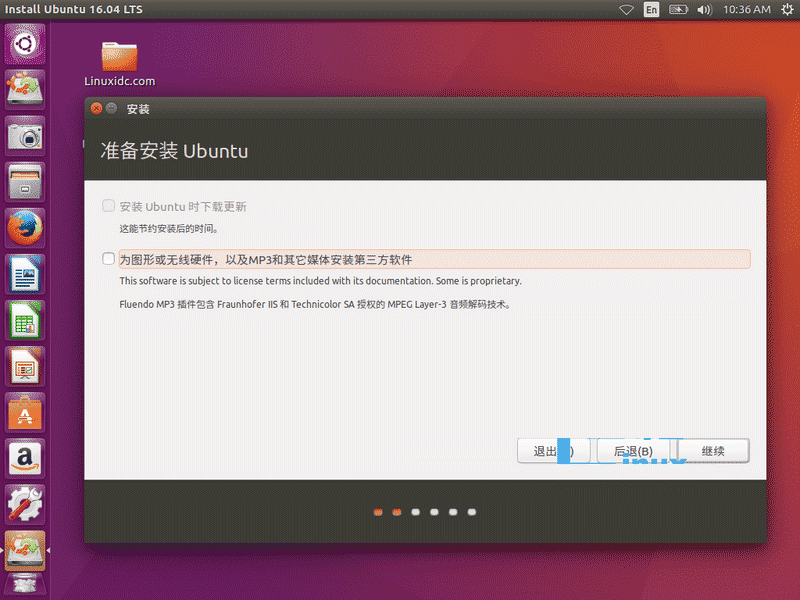Open the system power gear menu
This screenshot has height=600, width=800.
[787, 9]
